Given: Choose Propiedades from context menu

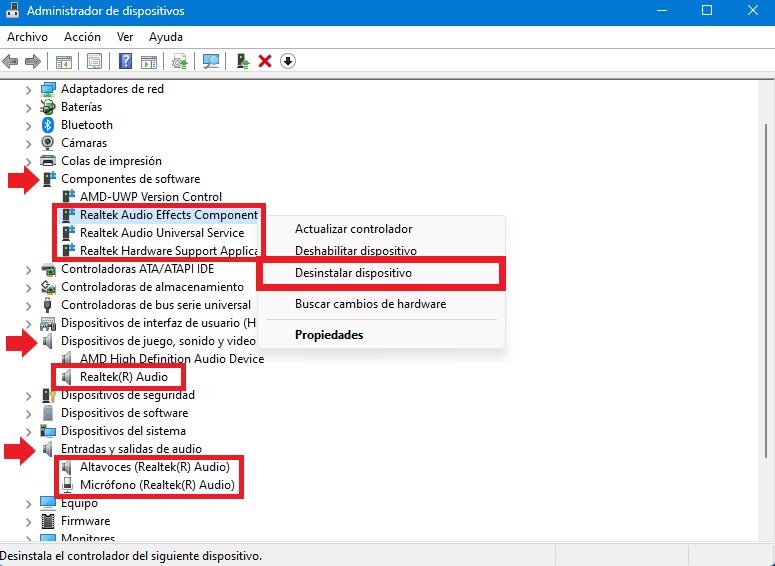Looking at the screenshot, I should (x=381, y=335).
